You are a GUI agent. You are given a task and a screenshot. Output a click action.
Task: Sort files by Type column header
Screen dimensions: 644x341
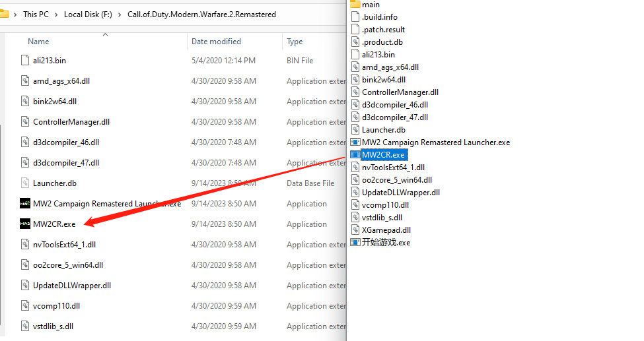295,42
